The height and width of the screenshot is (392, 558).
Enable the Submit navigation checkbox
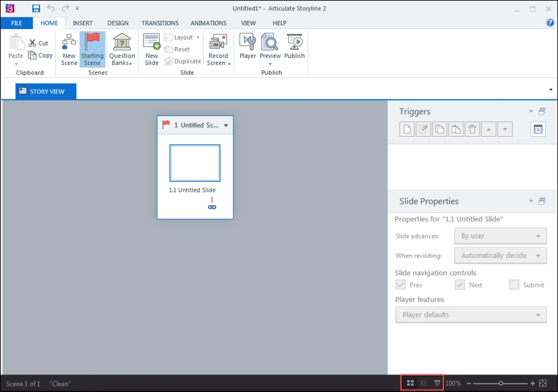click(514, 284)
